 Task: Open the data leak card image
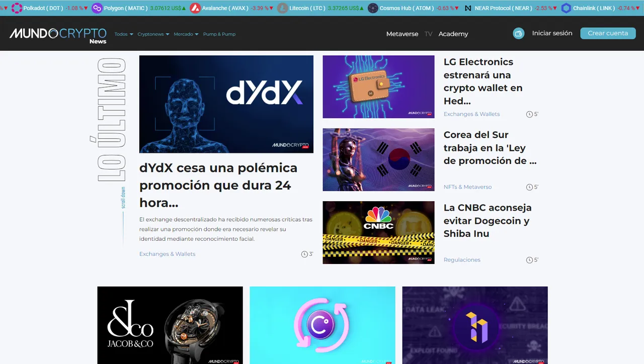[x=475, y=325]
